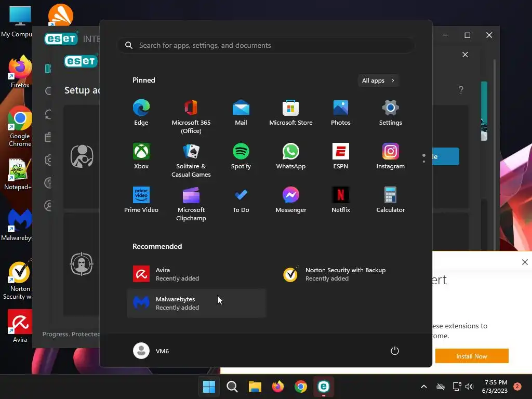Expand the All apps list
The width and height of the screenshot is (532, 399).
click(378, 81)
